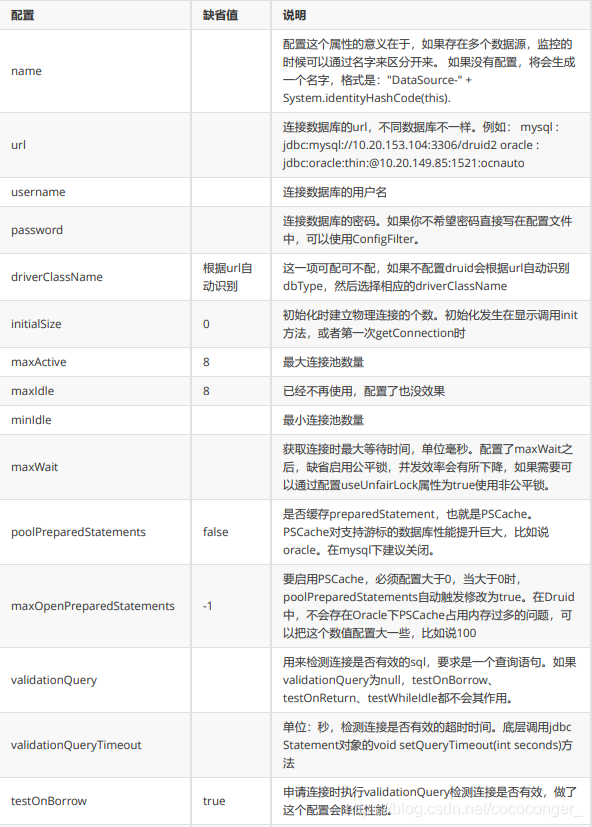Click the description '最大连接池数量'
The height and width of the screenshot is (827, 592).
(323, 362)
